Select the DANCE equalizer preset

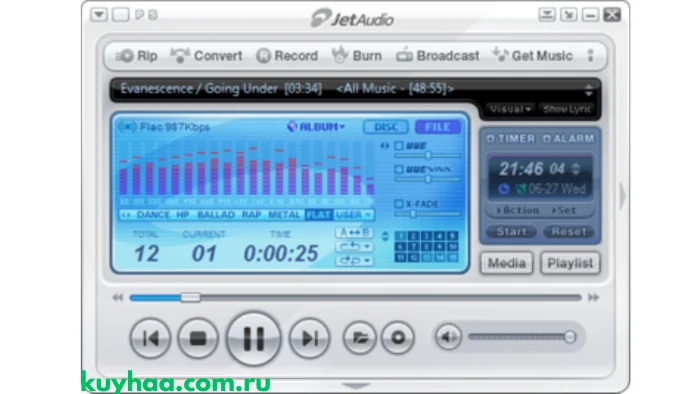(x=153, y=215)
